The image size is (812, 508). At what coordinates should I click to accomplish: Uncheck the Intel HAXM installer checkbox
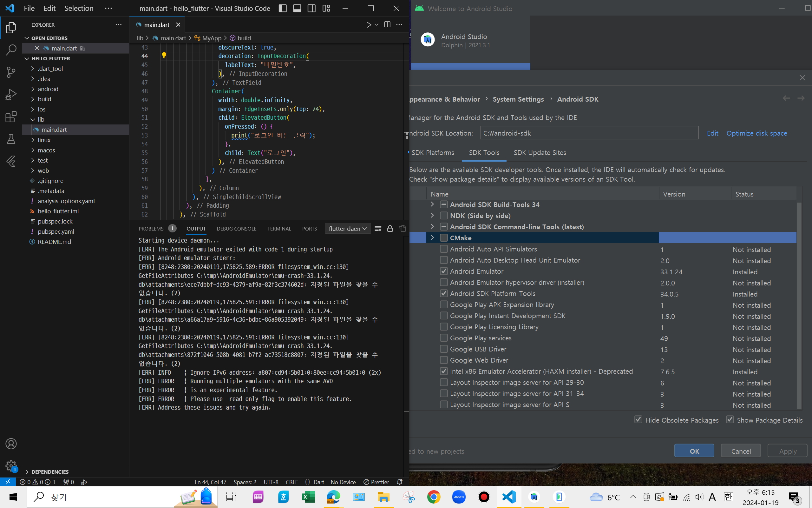click(443, 371)
